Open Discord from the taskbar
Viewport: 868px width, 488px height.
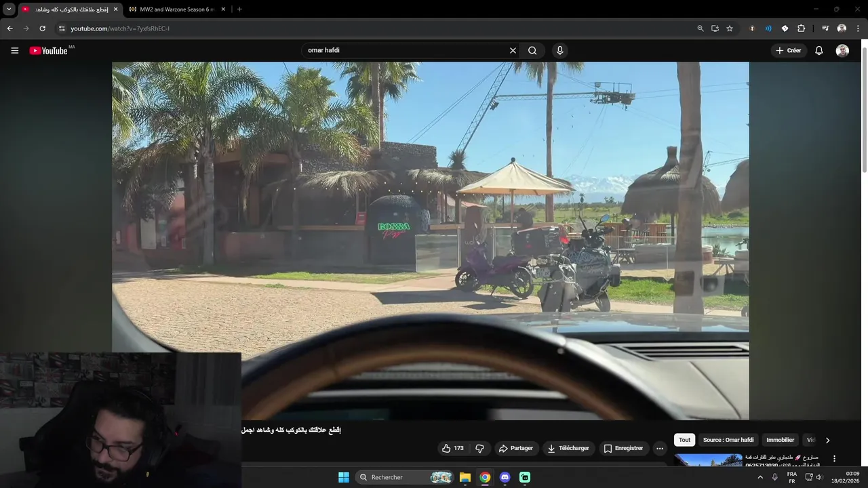[505, 477]
